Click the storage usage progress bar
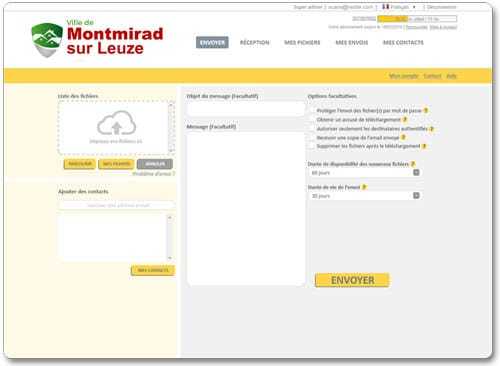Image resolution: width=500 pixels, height=366 pixels. [x=417, y=19]
